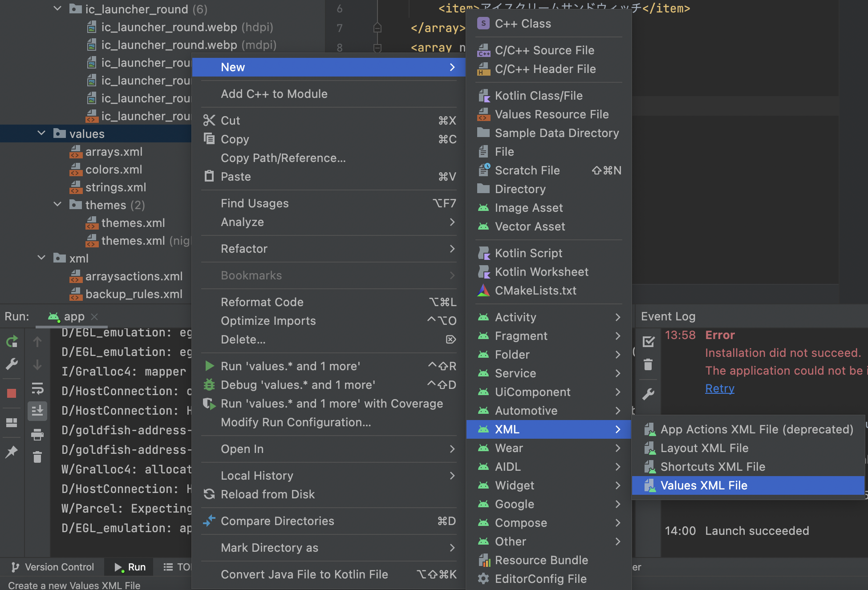Click the Retry link in Event Log
Screen dimensions: 868x590
(719, 388)
